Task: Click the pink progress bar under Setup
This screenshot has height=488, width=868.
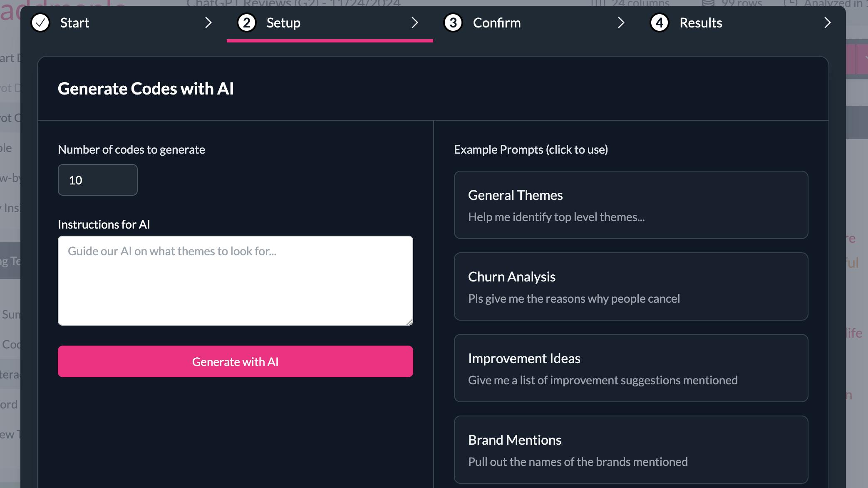Action: point(330,41)
